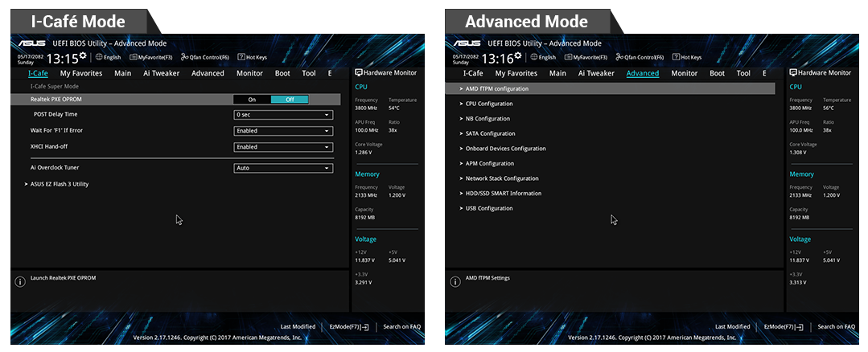Expand Onboard Devices Configuration
868x352 pixels.
coord(502,148)
